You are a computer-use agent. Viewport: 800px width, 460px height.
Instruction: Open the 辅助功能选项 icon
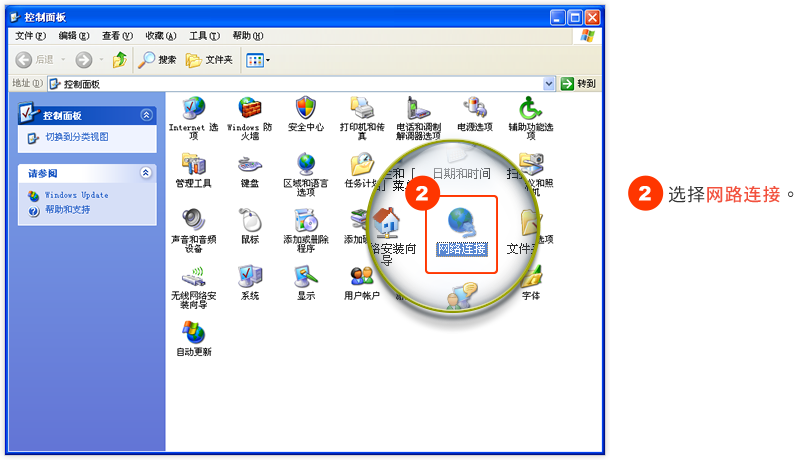click(530, 108)
